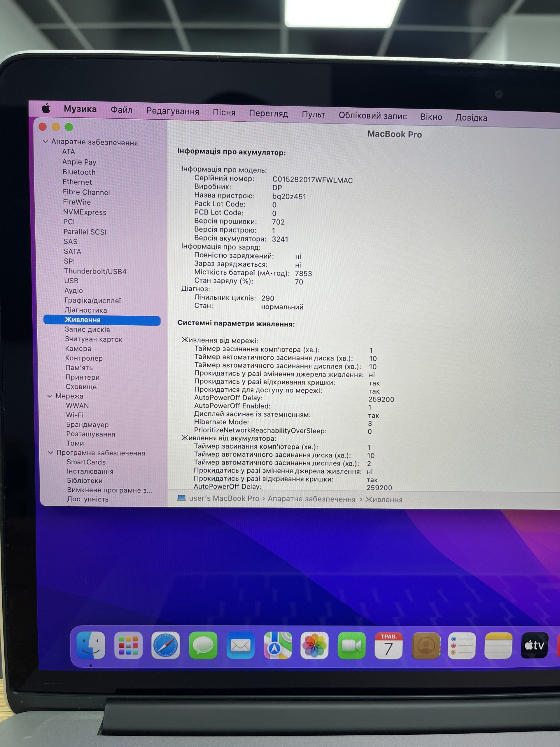
Task: Select Аудіо in the sidebar
Action: click(73, 290)
